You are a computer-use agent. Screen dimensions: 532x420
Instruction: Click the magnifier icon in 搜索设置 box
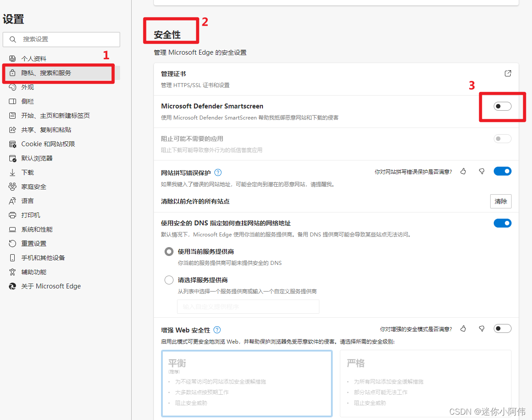[x=13, y=39]
